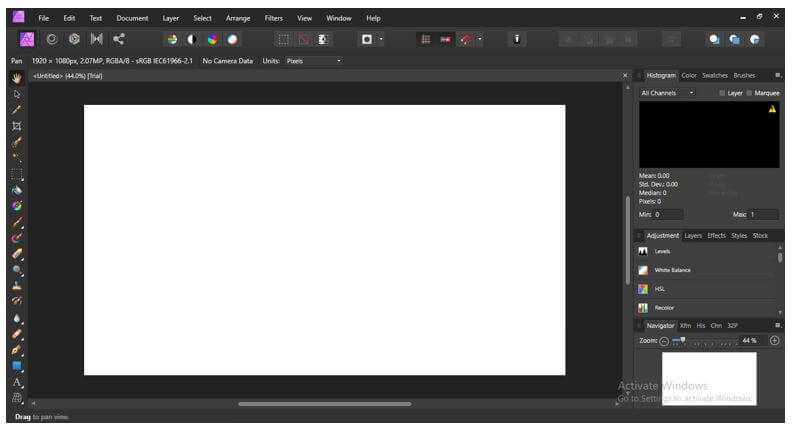Toggle the Quick Mask button
This screenshot has height=433, width=804.
[367, 40]
